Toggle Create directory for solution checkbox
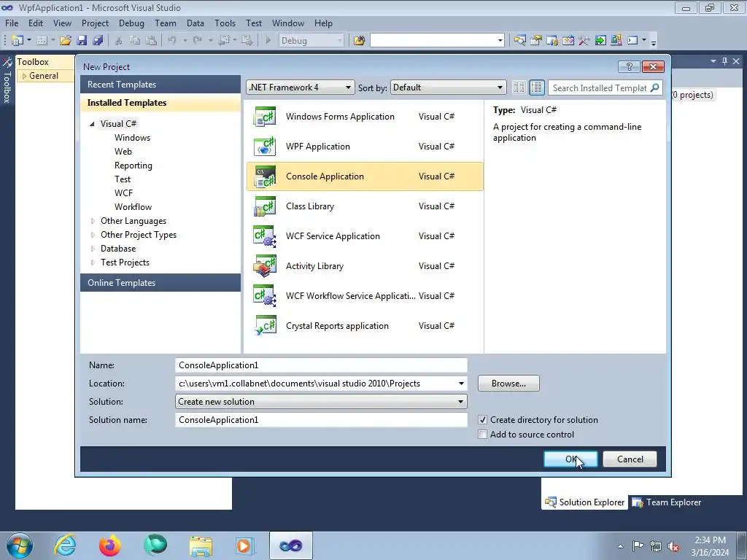Screen dimensions: 747x560 (x=483, y=420)
